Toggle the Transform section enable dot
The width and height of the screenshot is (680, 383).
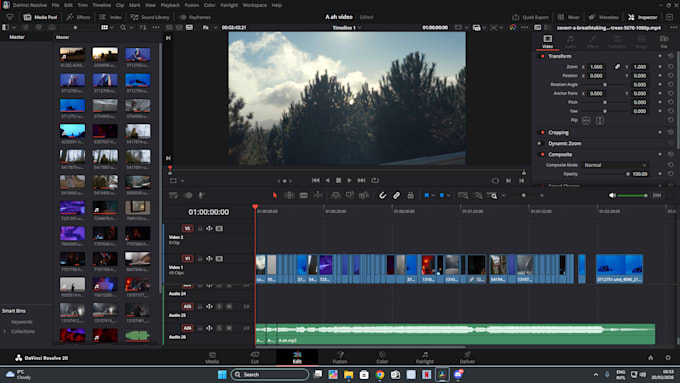542,56
